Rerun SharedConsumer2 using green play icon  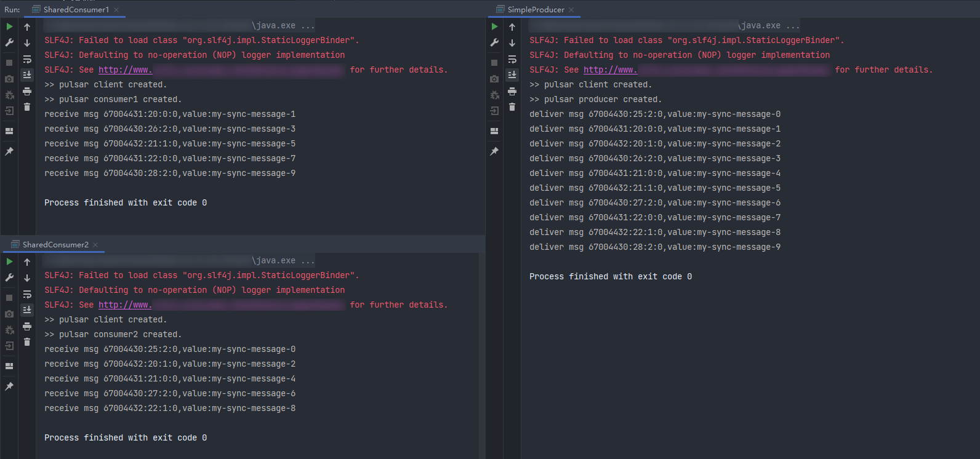pyautogui.click(x=9, y=261)
